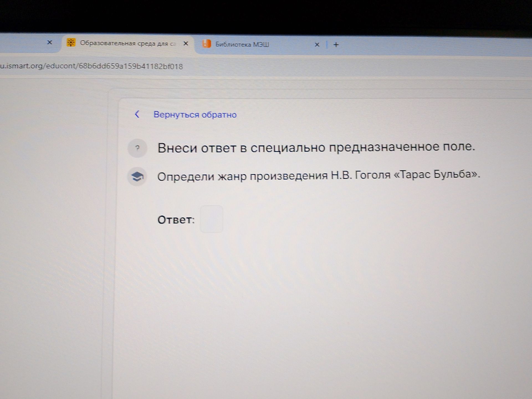532x399 pixels.
Task: Switch to the «Образовательная среда» tab
Action: point(128,43)
